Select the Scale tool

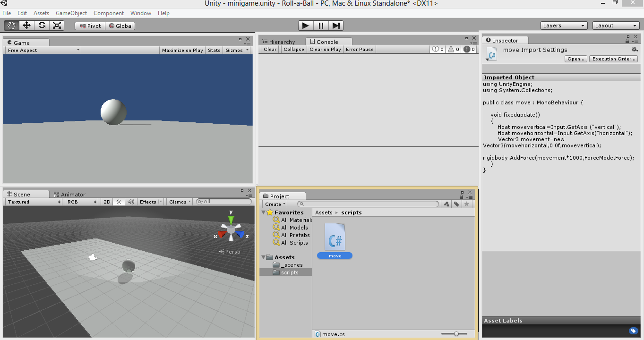pyautogui.click(x=57, y=25)
